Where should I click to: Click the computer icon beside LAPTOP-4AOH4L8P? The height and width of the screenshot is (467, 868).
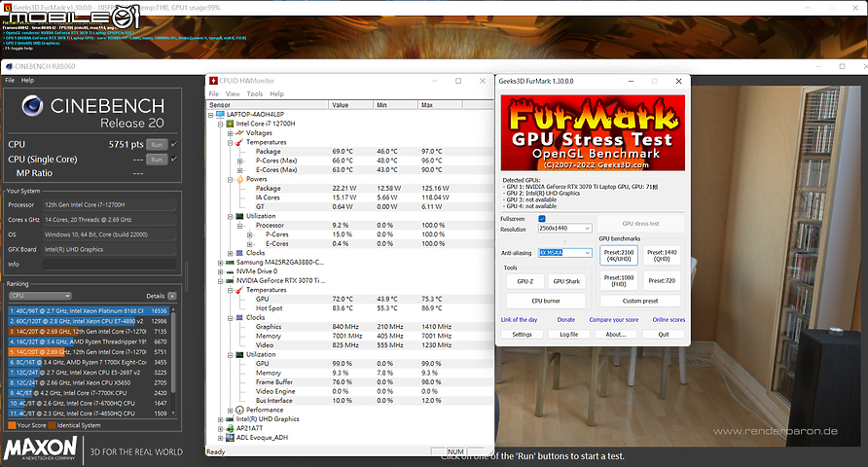click(220, 115)
